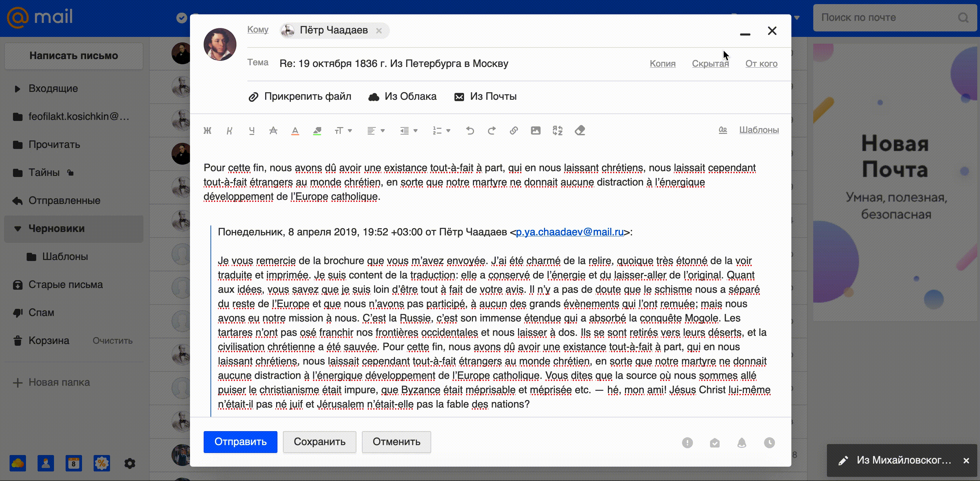This screenshot has height=481, width=980.
Task: Click the blue Отправить button
Action: coord(240,442)
